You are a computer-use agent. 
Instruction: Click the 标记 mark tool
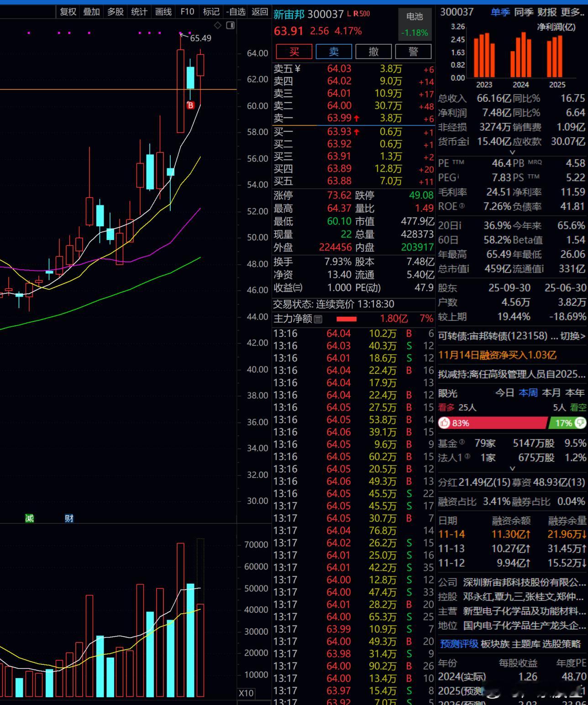[x=211, y=12]
